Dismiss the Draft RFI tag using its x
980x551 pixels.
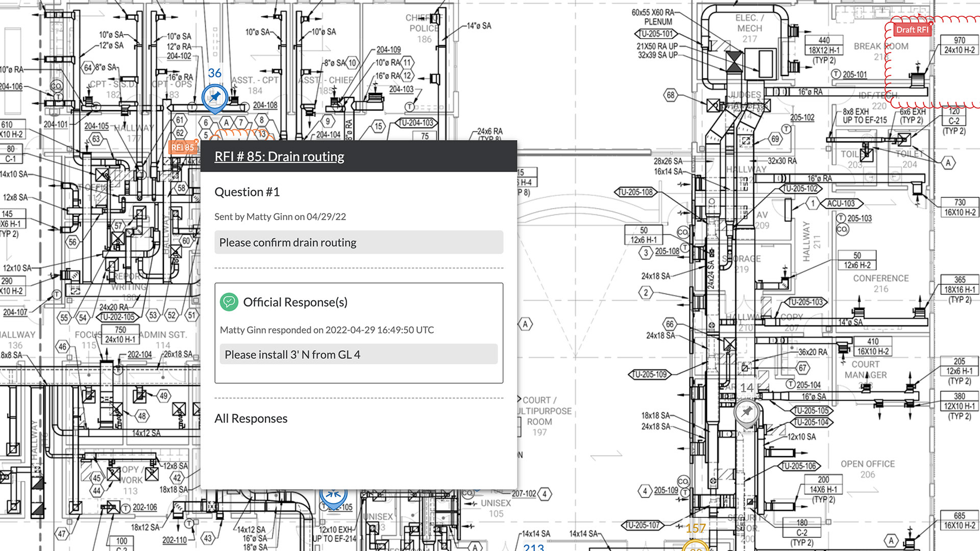click(931, 24)
